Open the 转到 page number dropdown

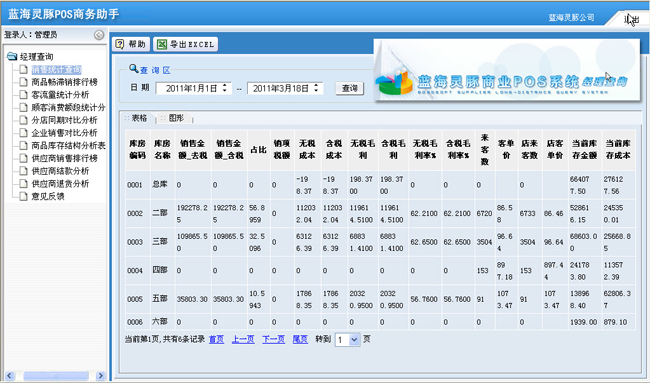(354, 340)
